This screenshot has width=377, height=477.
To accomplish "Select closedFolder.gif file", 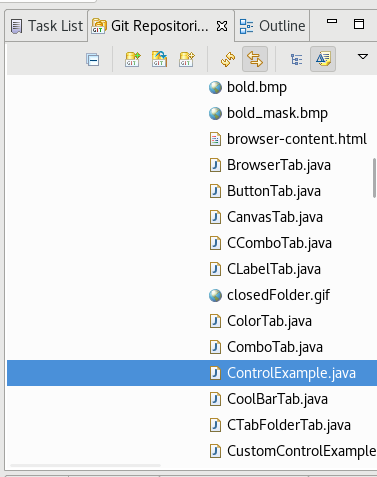I will coord(278,295).
